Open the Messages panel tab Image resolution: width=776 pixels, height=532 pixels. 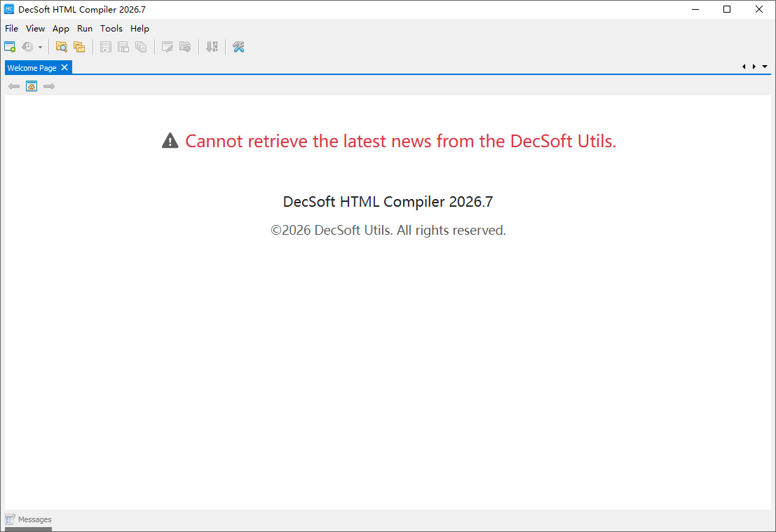[28, 519]
